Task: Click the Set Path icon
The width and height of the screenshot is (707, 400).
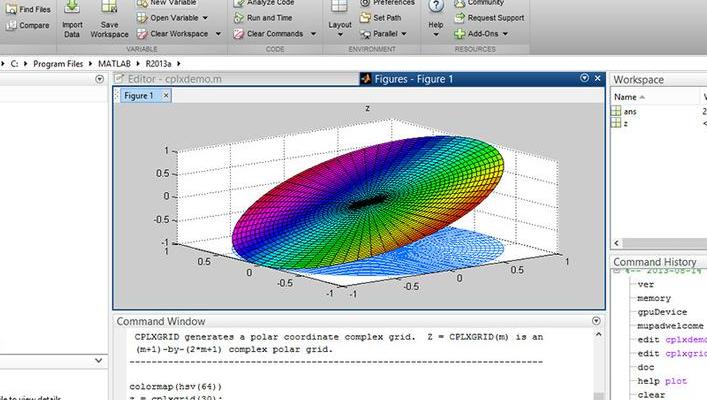Action: 365,18
